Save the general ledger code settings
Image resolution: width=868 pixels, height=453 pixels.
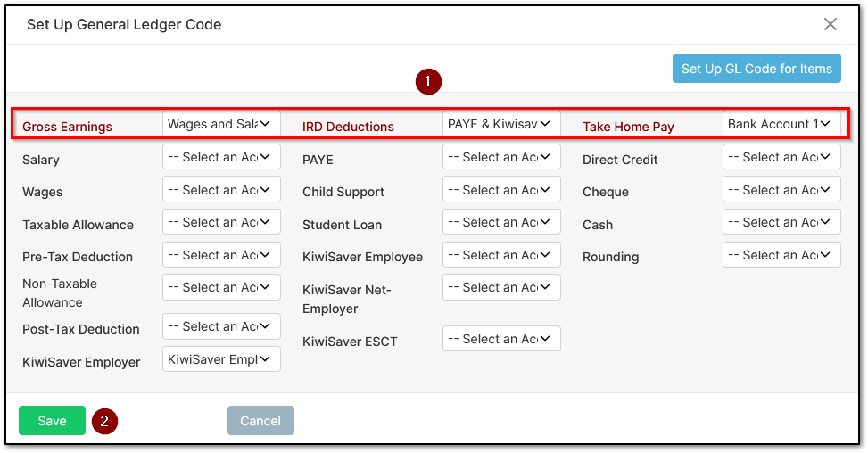(52, 420)
